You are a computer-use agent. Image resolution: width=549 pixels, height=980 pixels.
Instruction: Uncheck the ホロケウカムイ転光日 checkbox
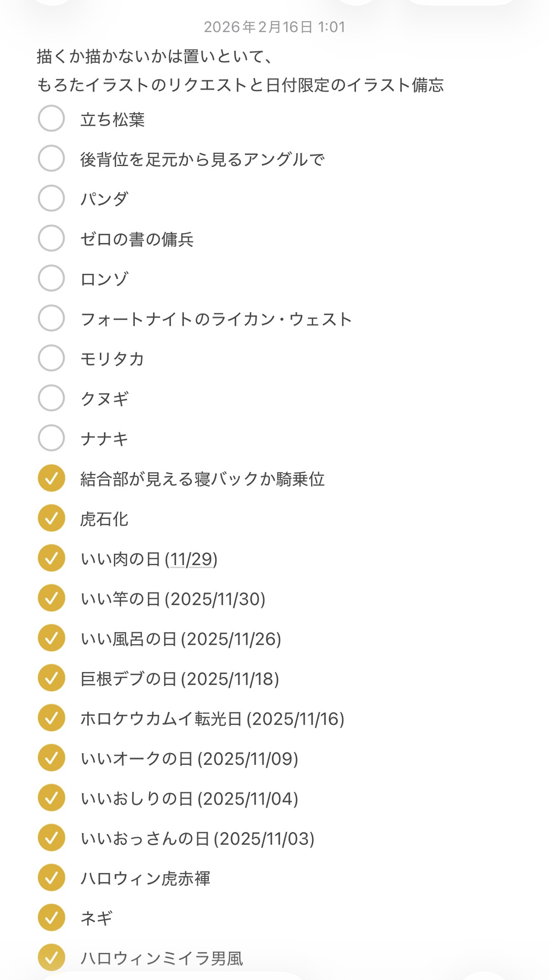coord(51,718)
